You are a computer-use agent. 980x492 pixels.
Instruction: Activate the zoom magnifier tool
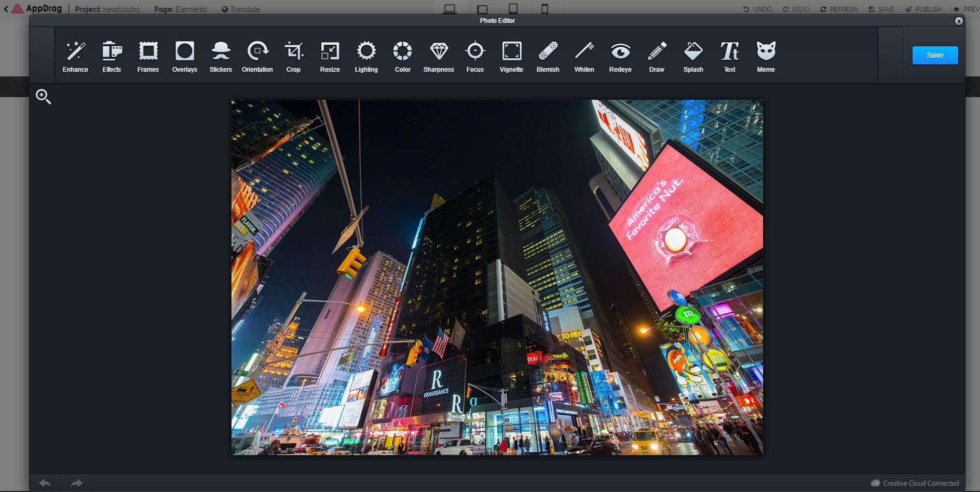(44, 97)
